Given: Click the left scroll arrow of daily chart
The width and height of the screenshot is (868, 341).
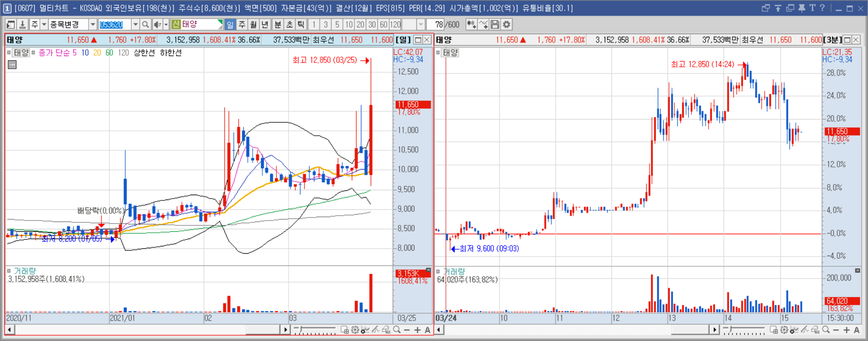Looking at the screenshot, I should pos(9,330).
